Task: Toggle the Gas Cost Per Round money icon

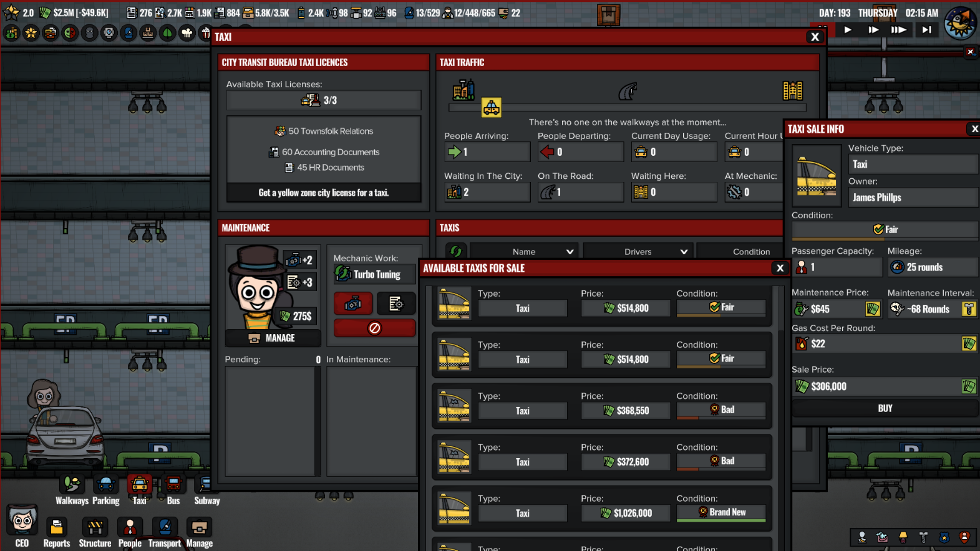Action: coord(968,343)
